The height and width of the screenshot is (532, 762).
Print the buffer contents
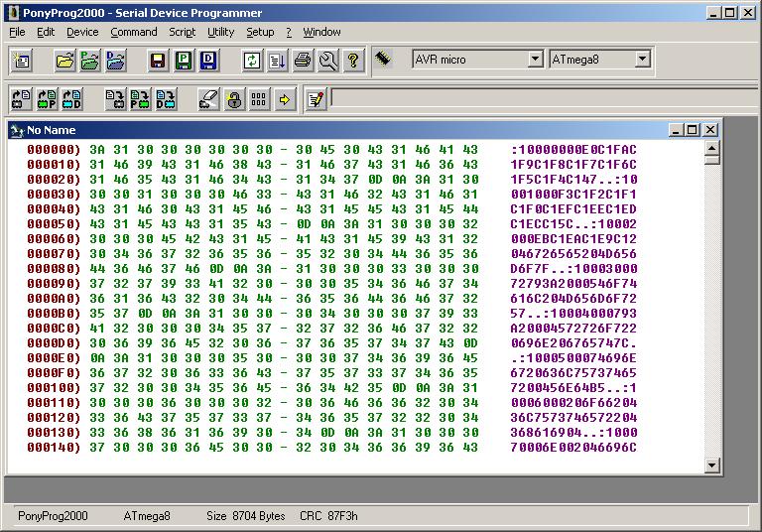pyautogui.click(x=303, y=61)
